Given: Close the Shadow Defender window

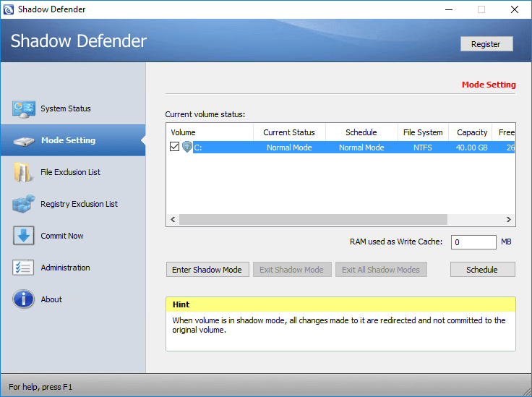Looking at the screenshot, I should tap(515, 9).
